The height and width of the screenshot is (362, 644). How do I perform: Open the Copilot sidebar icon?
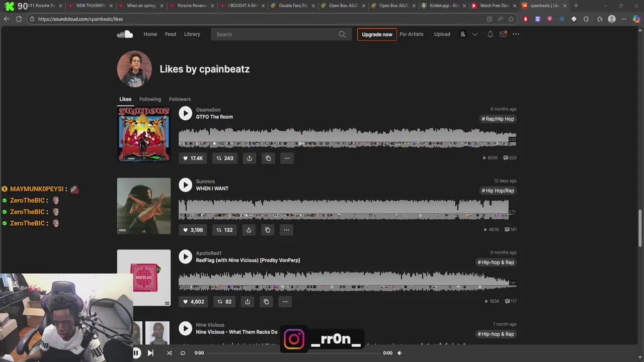tap(636, 19)
